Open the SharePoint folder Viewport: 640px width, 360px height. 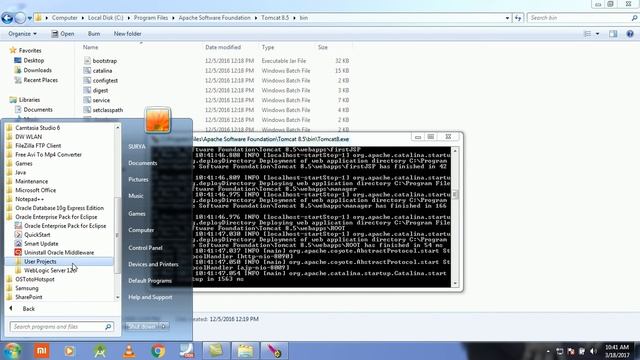pyautogui.click(x=29, y=297)
